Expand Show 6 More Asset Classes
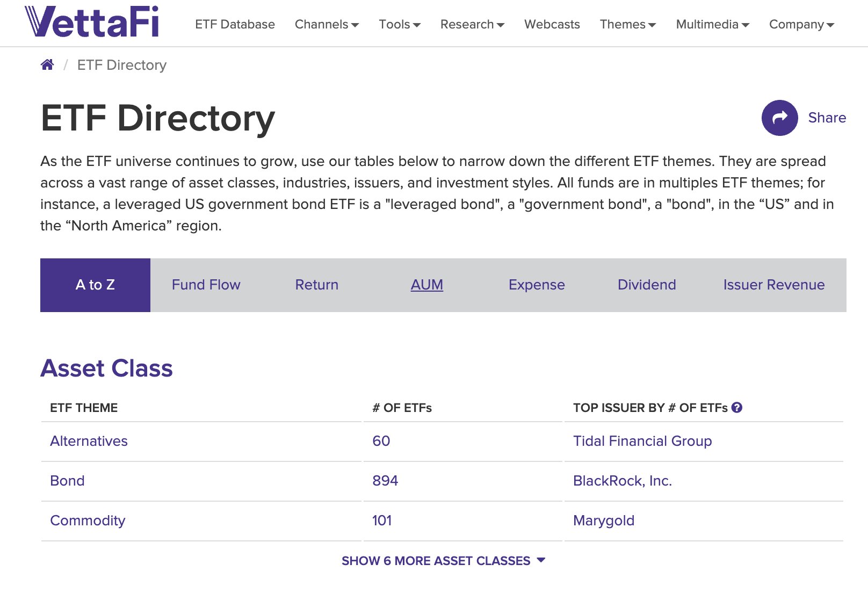Image resolution: width=868 pixels, height=593 pixels. (443, 561)
